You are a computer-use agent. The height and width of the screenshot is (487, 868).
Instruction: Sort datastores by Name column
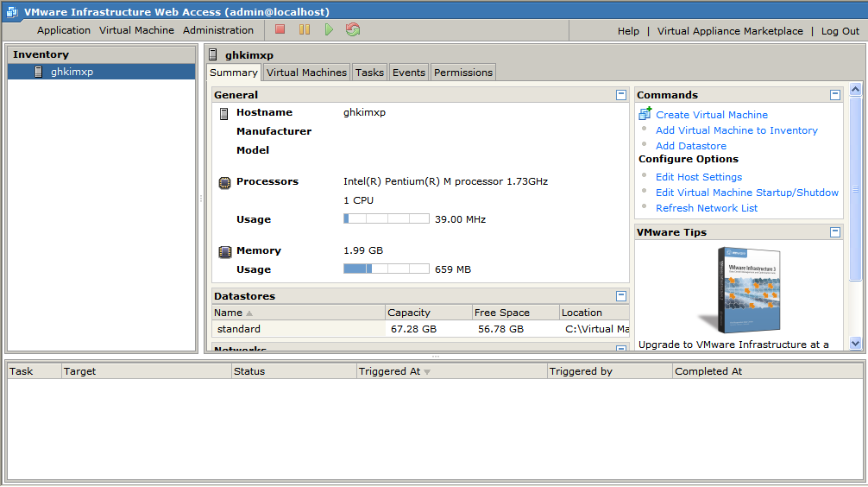299,313
